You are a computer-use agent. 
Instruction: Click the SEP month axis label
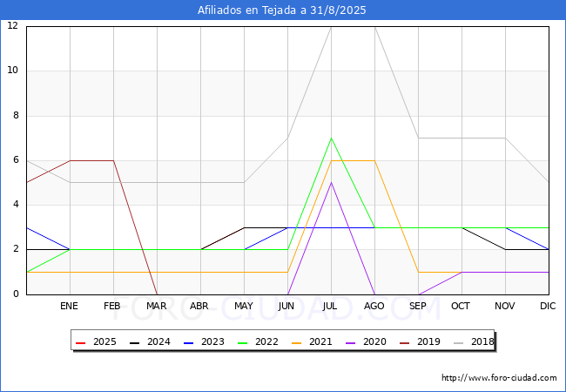tap(418, 306)
